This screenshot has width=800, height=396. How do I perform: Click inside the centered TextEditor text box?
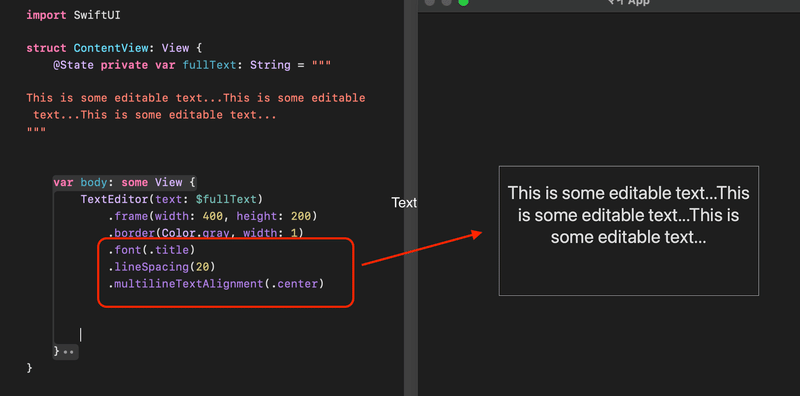(x=629, y=231)
